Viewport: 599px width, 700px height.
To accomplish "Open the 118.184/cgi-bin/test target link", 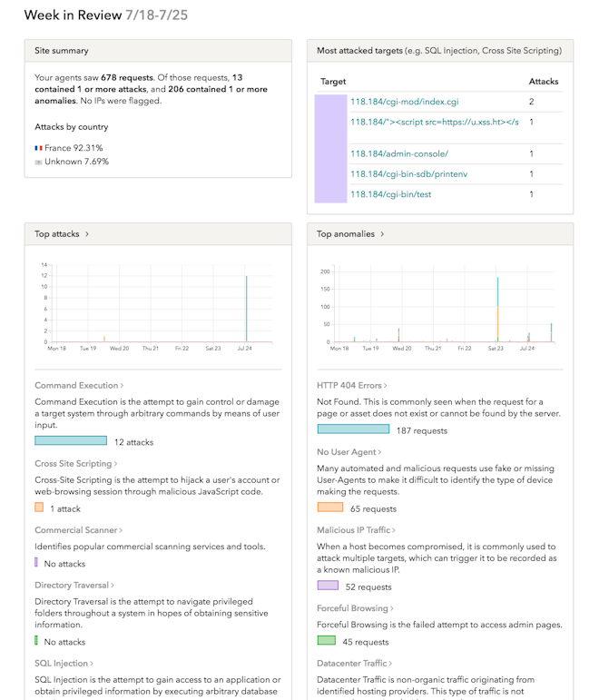I will pos(390,194).
